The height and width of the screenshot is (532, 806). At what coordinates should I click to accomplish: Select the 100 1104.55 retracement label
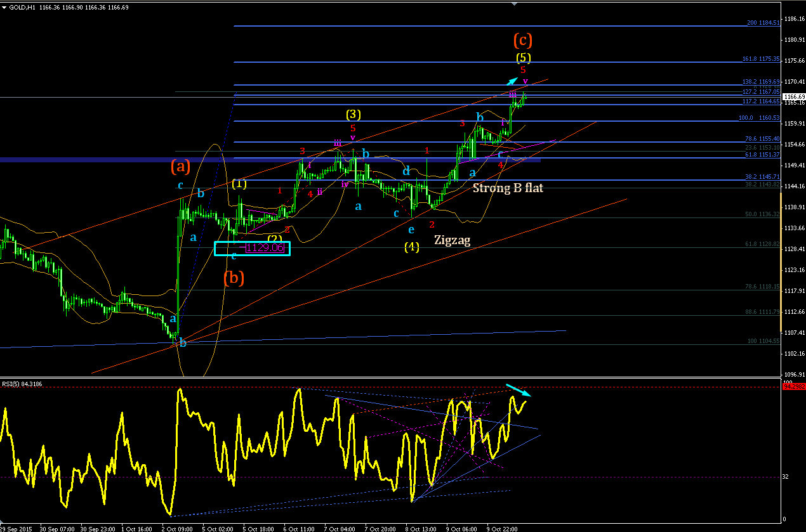tap(764, 341)
